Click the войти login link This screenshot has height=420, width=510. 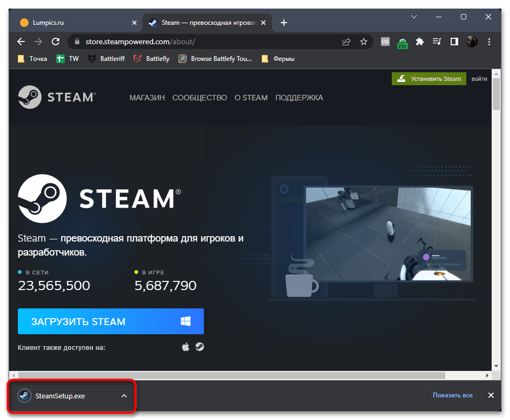coord(479,79)
